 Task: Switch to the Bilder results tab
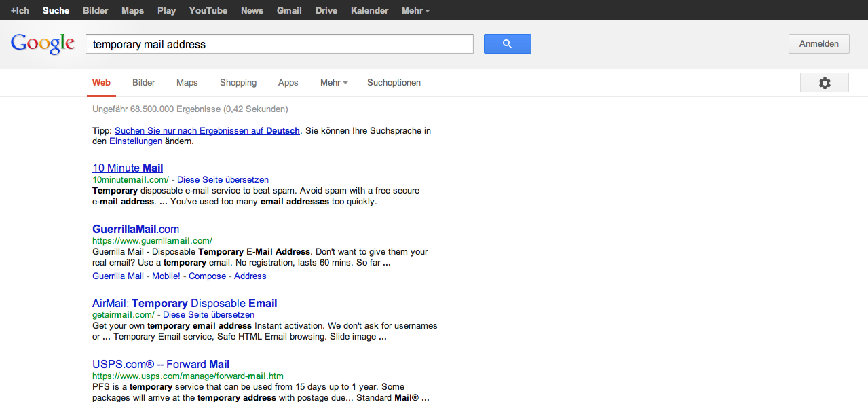(x=143, y=83)
